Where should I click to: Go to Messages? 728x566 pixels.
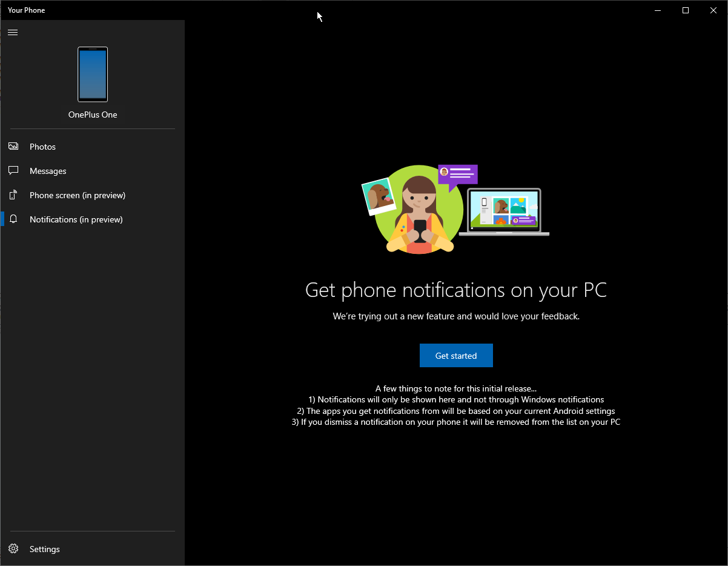pos(93,171)
